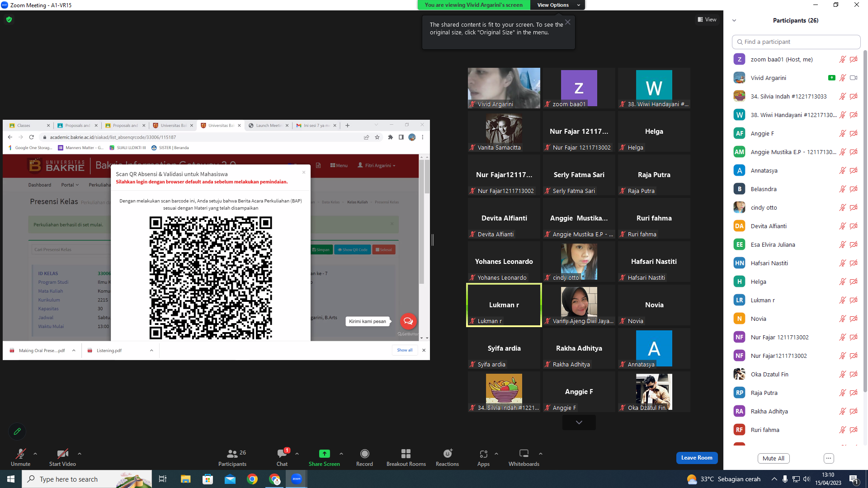Close the Scan QR Absensi dialog

pos(304,172)
